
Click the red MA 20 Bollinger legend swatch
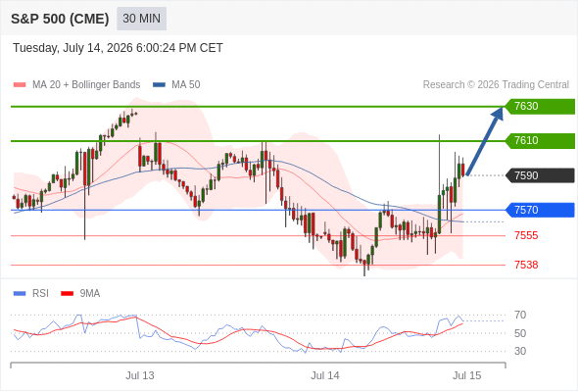[x=20, y=85]
